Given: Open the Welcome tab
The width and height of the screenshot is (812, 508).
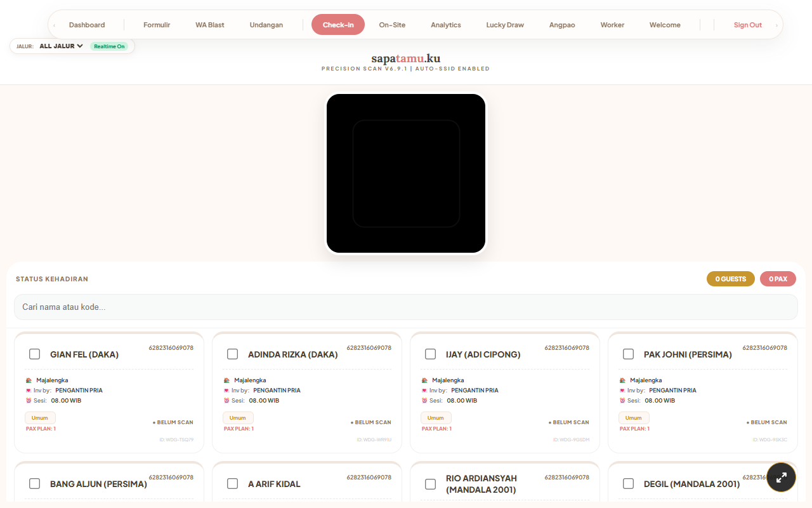Looking at the screenshot, I should pos(665,25).
